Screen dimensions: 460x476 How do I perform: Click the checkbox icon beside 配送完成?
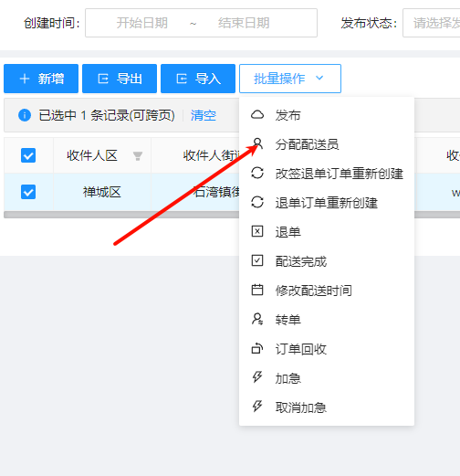point(257,260)
